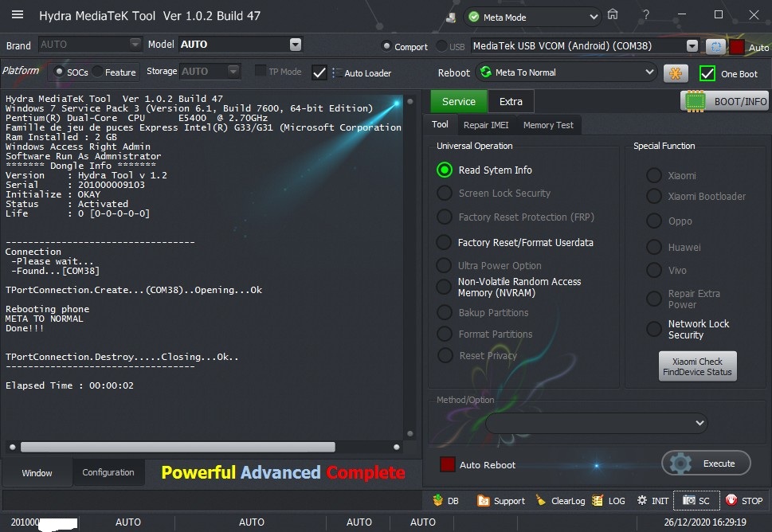Select Network Lock Security special function
The image size is (772, 532).
pyautogui.click(x=654, y=329)
